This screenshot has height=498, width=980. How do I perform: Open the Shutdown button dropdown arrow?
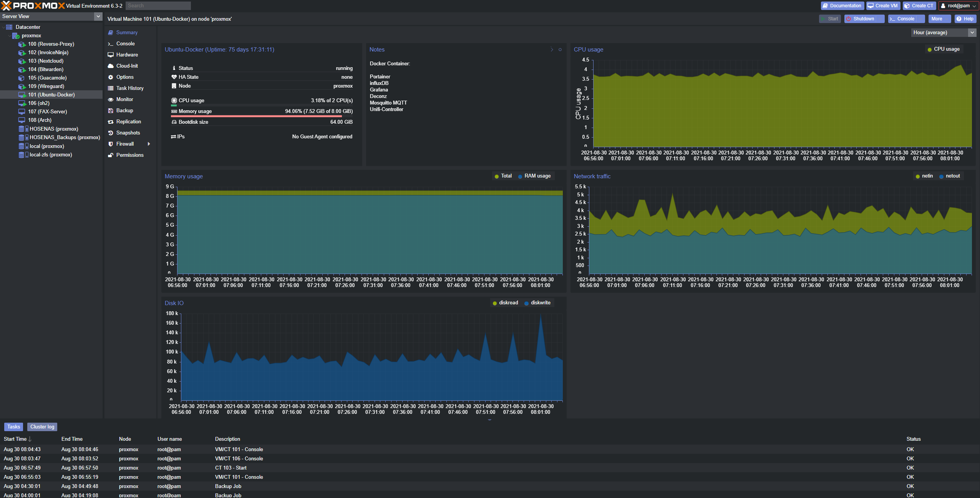881,19
